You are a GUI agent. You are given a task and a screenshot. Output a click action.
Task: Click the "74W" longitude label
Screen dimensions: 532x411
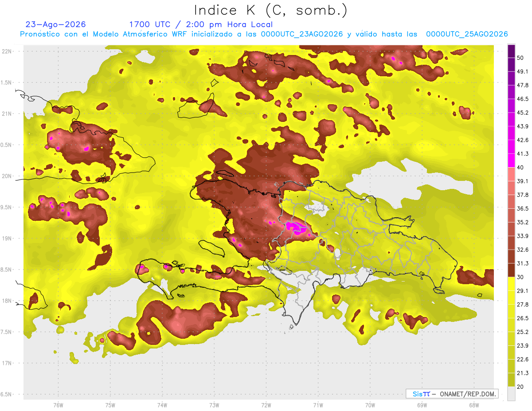[x=162, y=405]
